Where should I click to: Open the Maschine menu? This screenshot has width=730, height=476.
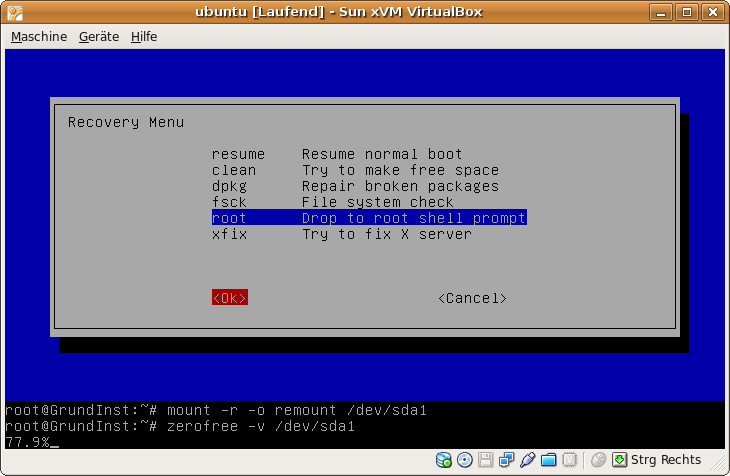point(39,36)
